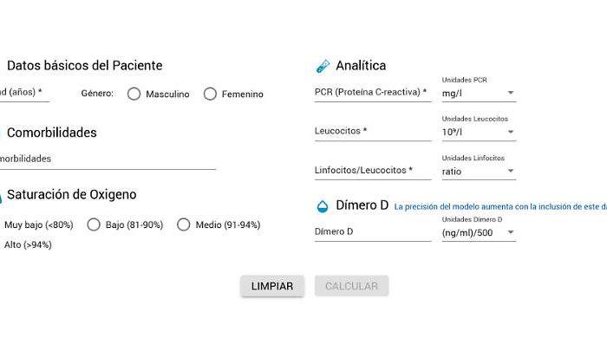Open the Comorbilidades selection field
Screen dimensions: 607x364
(108, 159)
